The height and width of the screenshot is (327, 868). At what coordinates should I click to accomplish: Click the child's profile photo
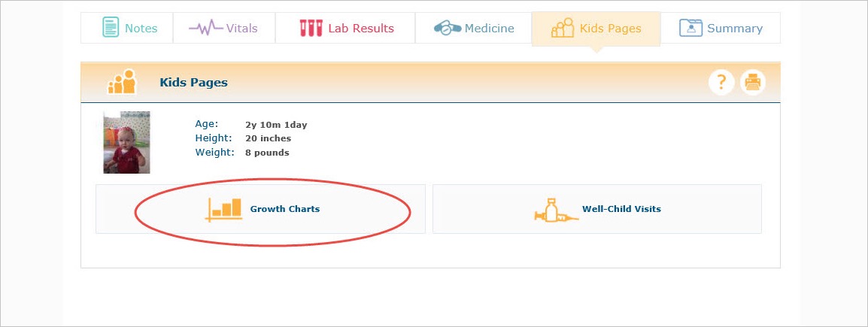pos(127,142)
